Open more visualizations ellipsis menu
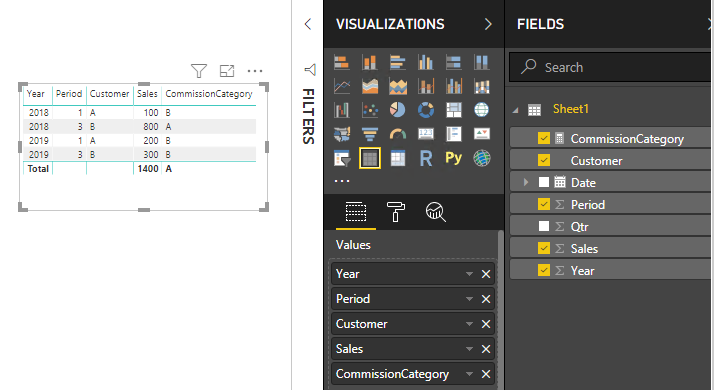Screen dimensions: 714x390 342,181
